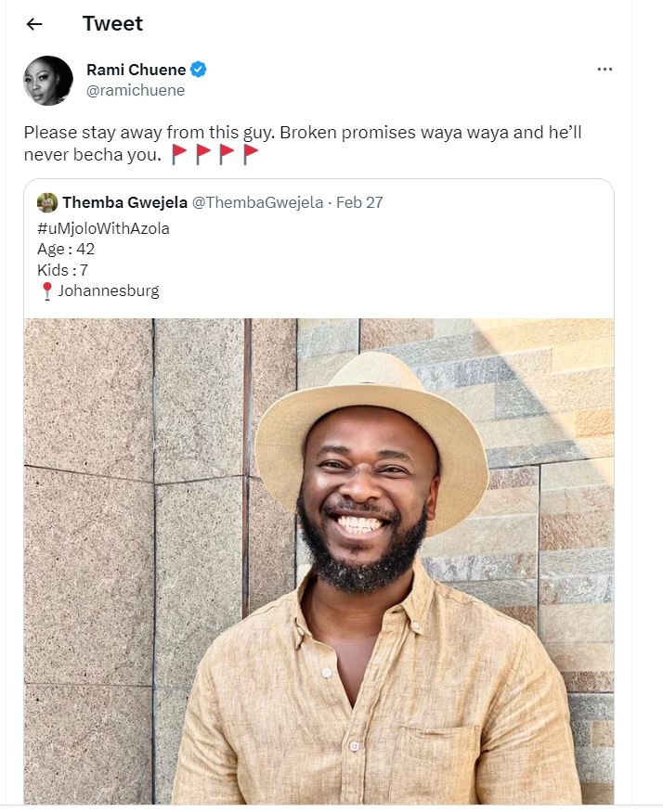This screenshot has width=663, height=812.
Task: Click the Tweet page header title
Action: [x=112, y=24]
